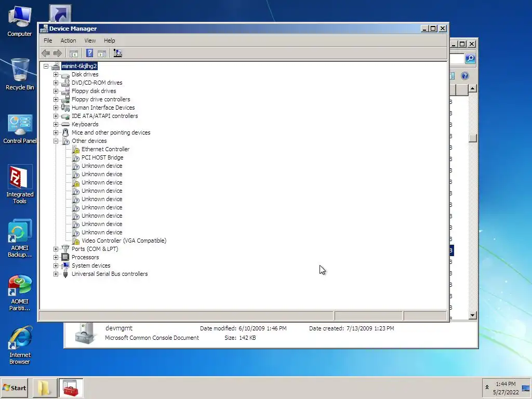Toggle the console tree toolbar icon

tap(74, 54)
